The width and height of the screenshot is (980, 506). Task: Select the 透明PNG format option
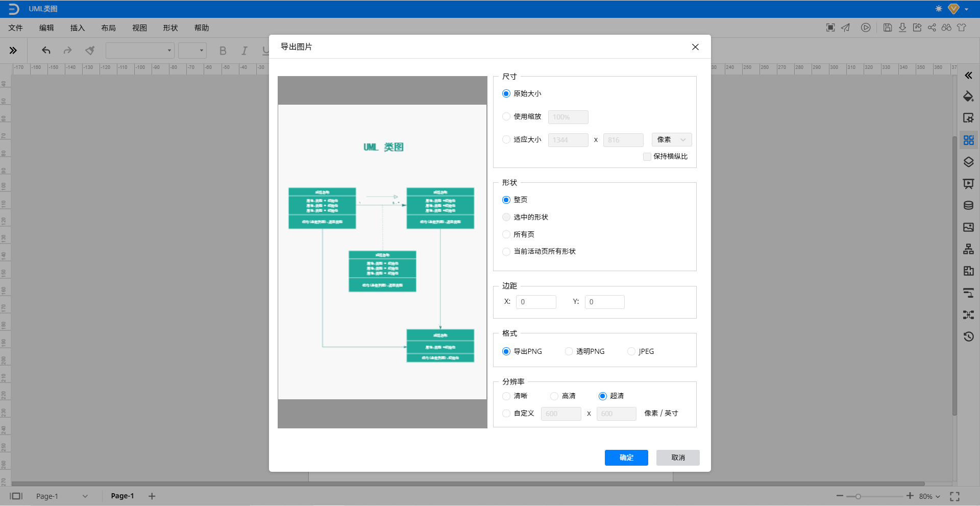click(x=569, y=351)
